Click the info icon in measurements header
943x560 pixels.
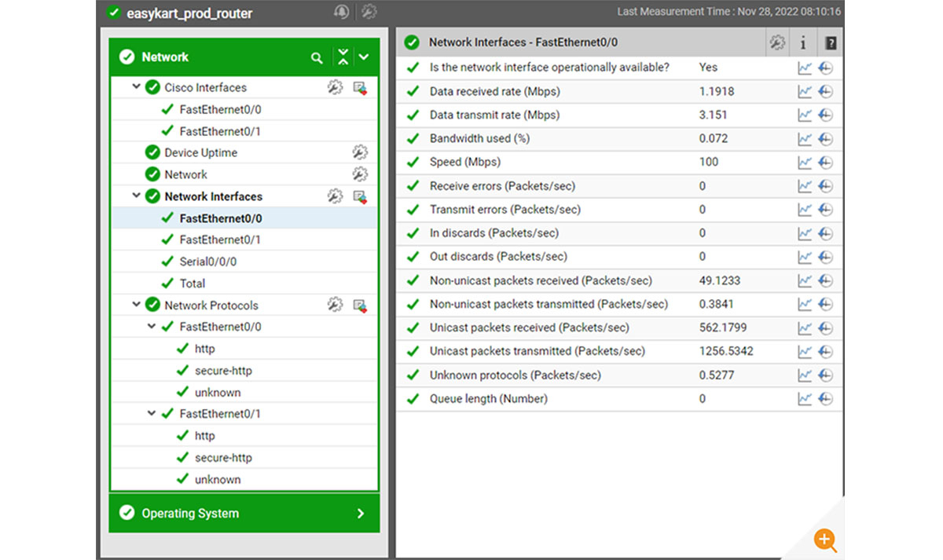(803, 43)
